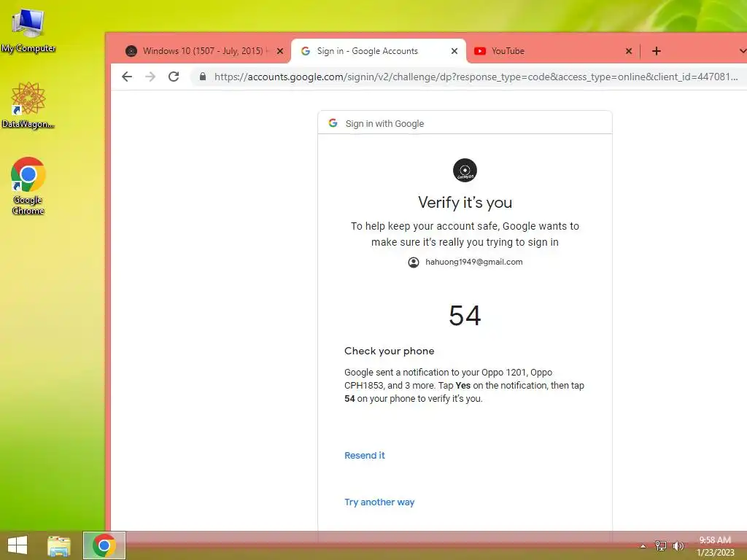The height and width of the screenshot is (560, 747).
Task: Click the Resend it link
Action: coord(365,455)
